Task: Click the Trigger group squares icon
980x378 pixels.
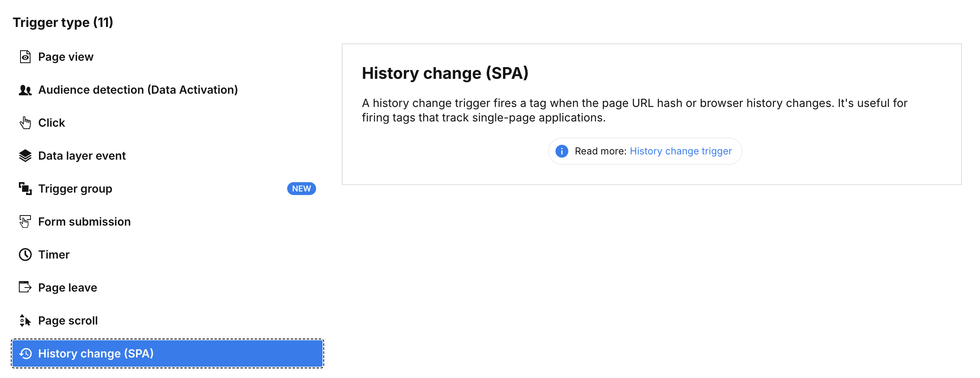Action: click(x=25, y=189)
